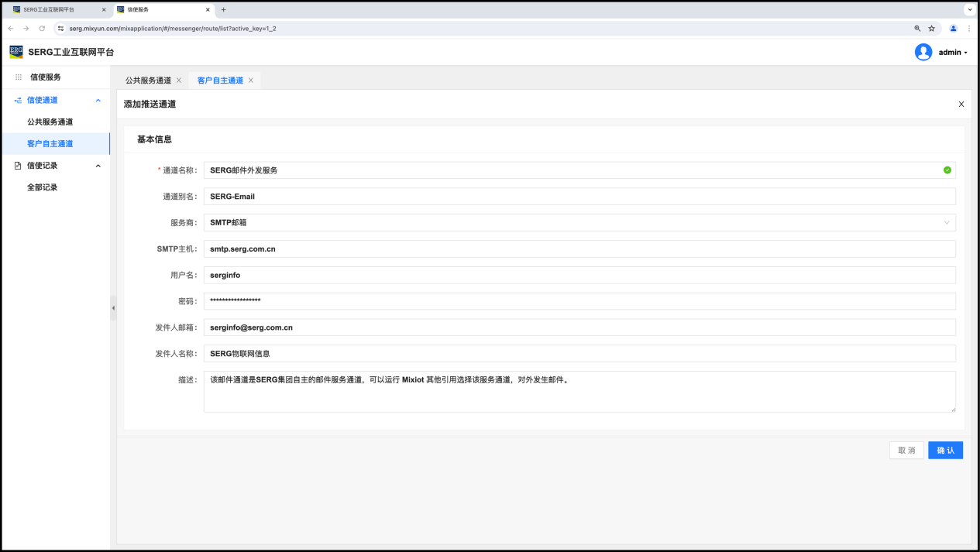Click the SMTP主机 input field
The height and width of the screenshot is (552, 980).
(x=579, y=249)
